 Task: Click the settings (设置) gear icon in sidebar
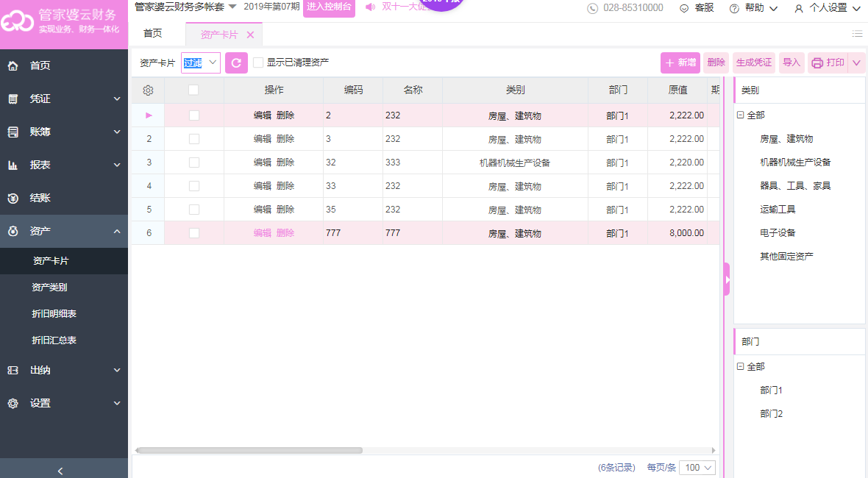click(13, 403)
